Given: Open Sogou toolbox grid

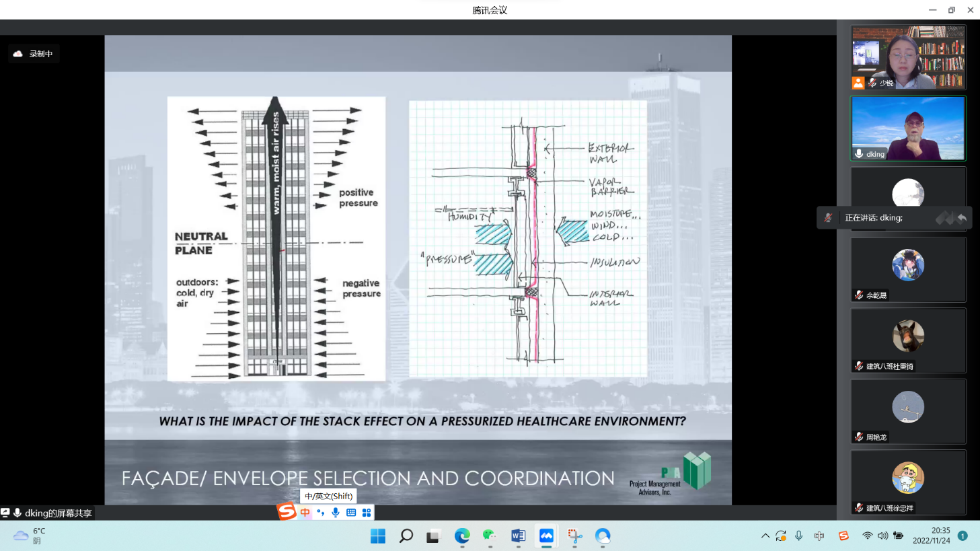Looking at the screenshot, I should point(367,513).
